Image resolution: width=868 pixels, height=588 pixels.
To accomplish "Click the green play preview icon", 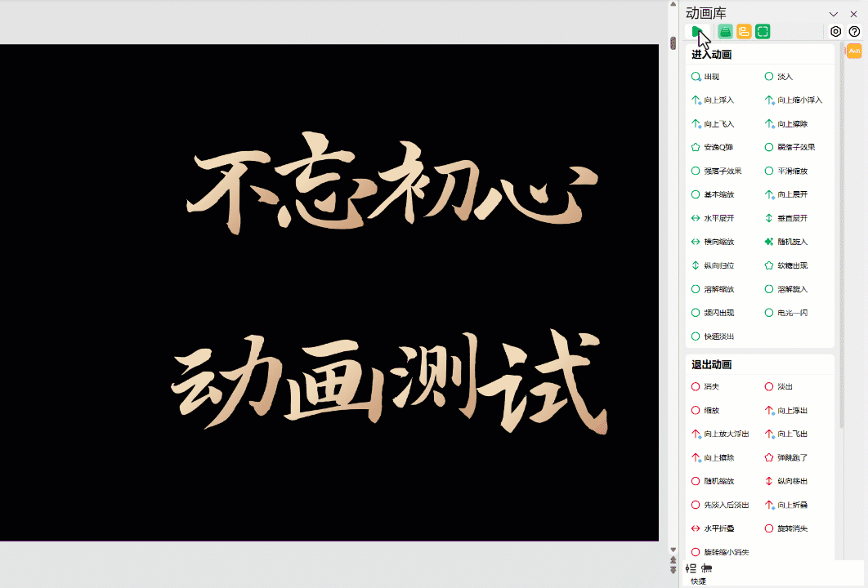I will tap(699, 31).
